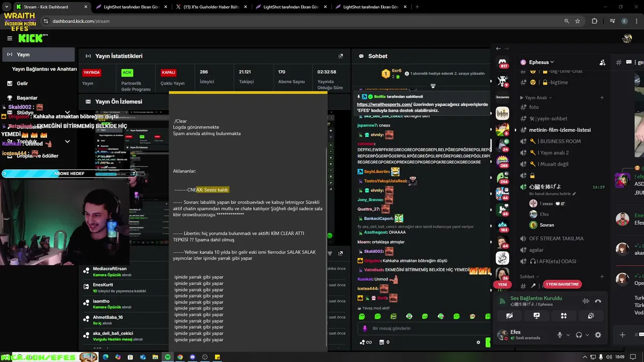Click MediacraftErsan in activity feed
The image size is (644, 362).
(x=110, y=269)
